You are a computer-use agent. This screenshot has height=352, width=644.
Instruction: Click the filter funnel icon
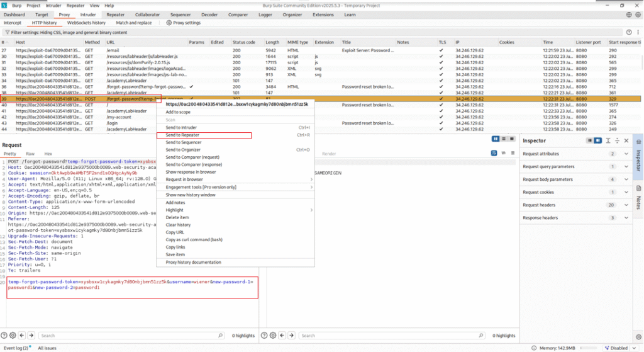click(7, 33)
